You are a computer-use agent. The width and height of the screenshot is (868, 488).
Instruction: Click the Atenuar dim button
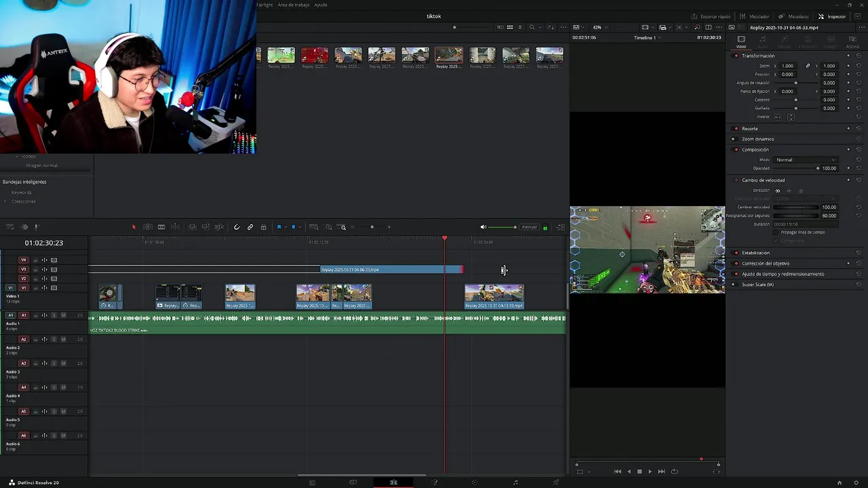pyautogui.click(x=529, y=227)
